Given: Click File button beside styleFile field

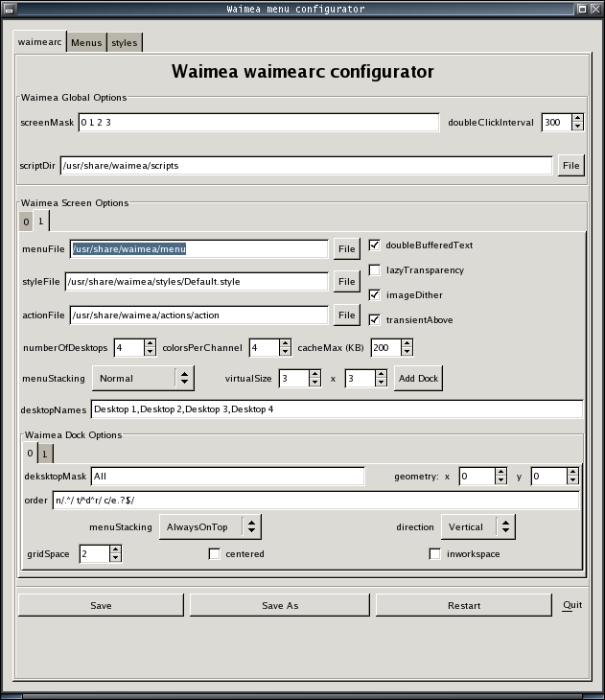Looking at the screenshot, I should (346, 282).
